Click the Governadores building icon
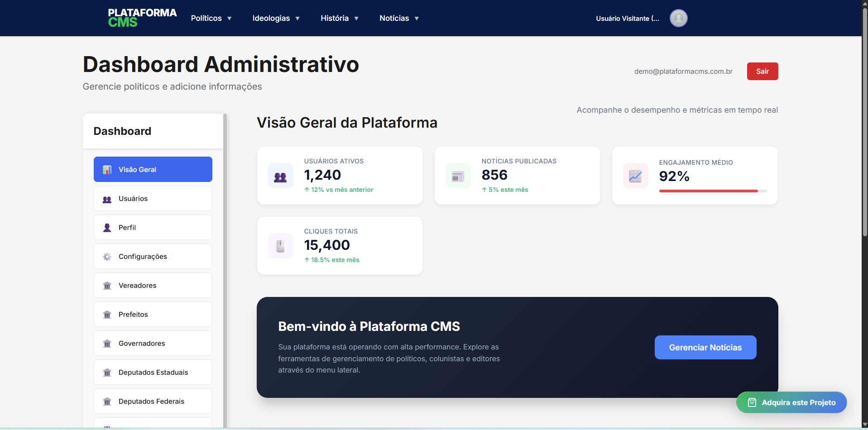Viewport: 868px width, 430px height. (107, 344)
